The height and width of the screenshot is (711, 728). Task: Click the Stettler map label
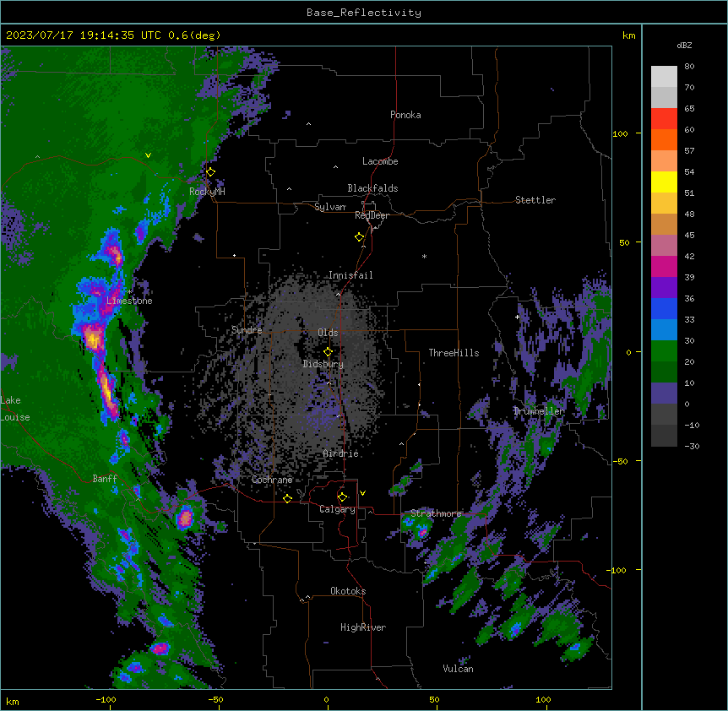(x=535, y=200)
